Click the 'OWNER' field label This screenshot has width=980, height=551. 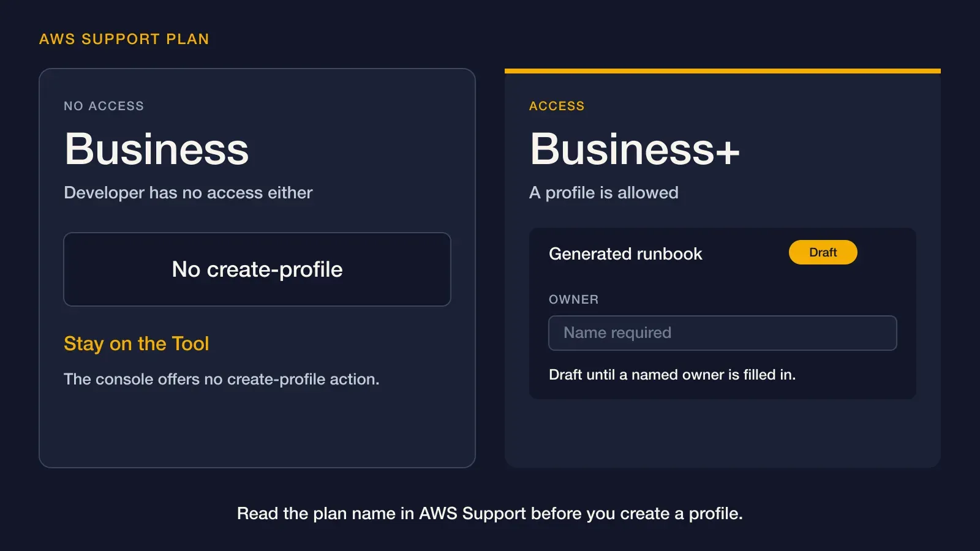pos(574,299)
